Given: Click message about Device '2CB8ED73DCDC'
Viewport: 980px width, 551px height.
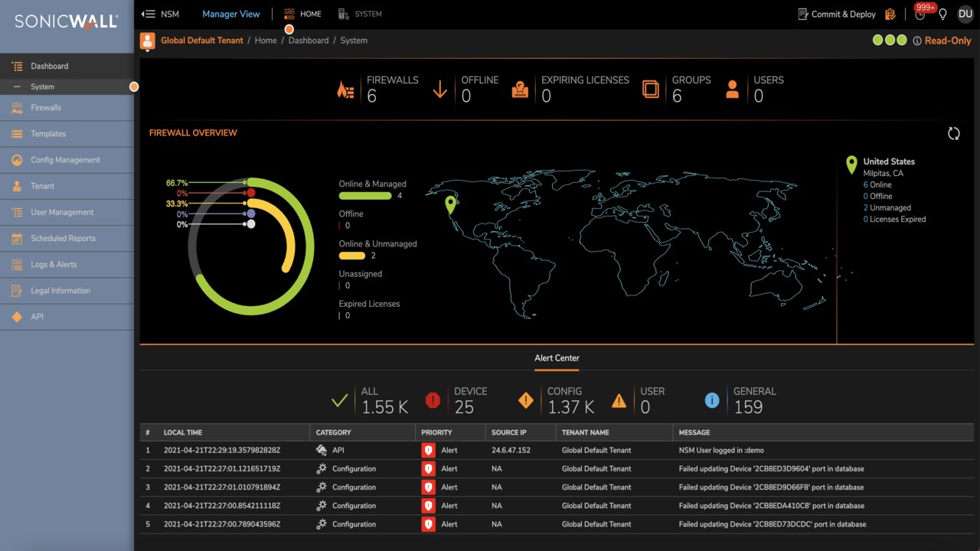Looking at the screenshot, I should (x=773, y=524).
